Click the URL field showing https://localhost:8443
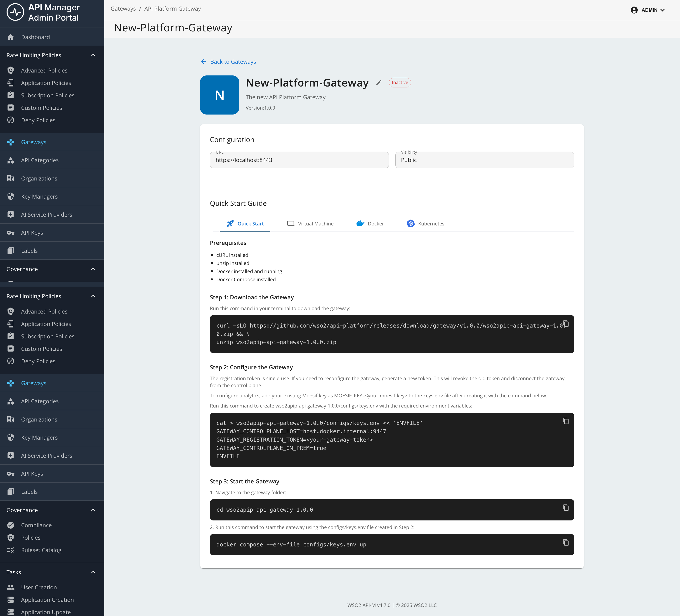The width and height of the screenshot is (680, 616). [x=299, y=160]
